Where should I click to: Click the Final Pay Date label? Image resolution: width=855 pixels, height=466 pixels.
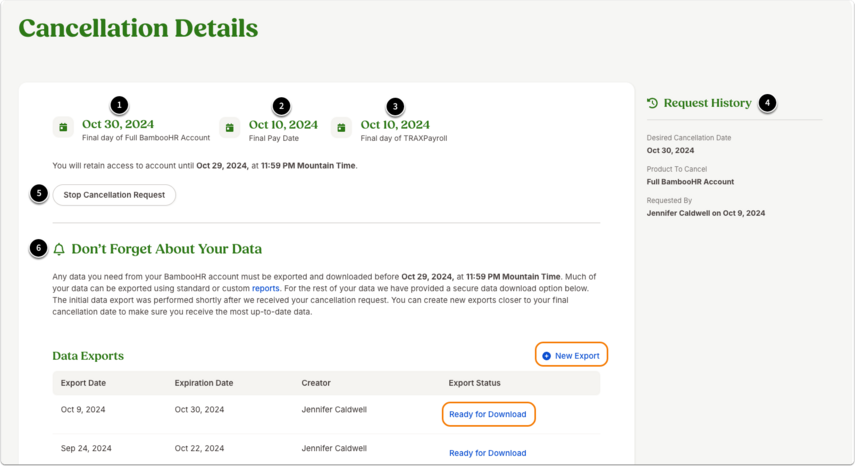(274, 138)
